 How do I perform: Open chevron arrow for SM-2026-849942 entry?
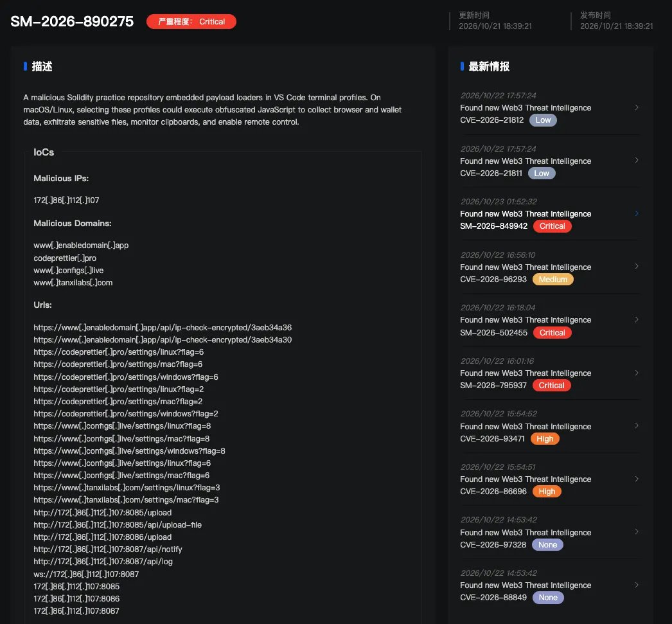coord(637,213)
